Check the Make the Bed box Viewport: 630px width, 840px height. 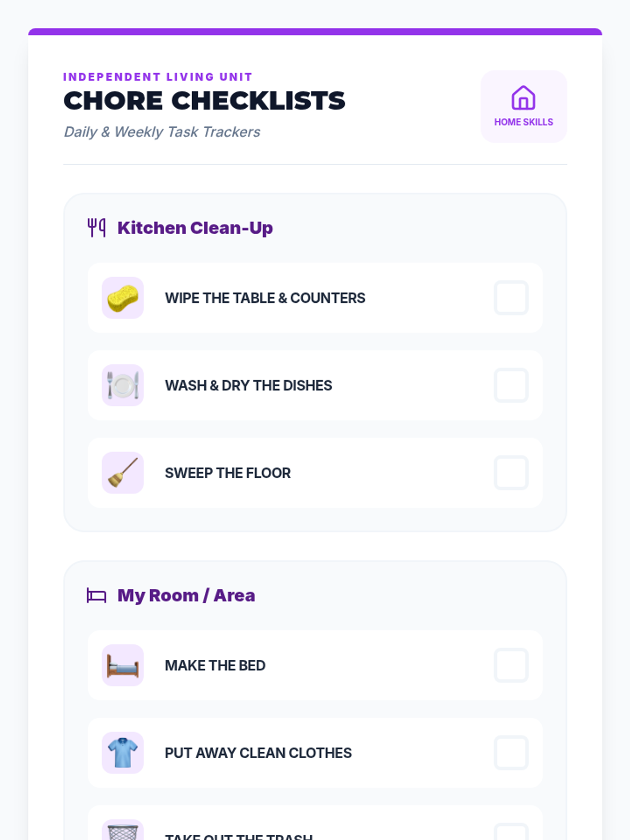[x=511, y=665]
